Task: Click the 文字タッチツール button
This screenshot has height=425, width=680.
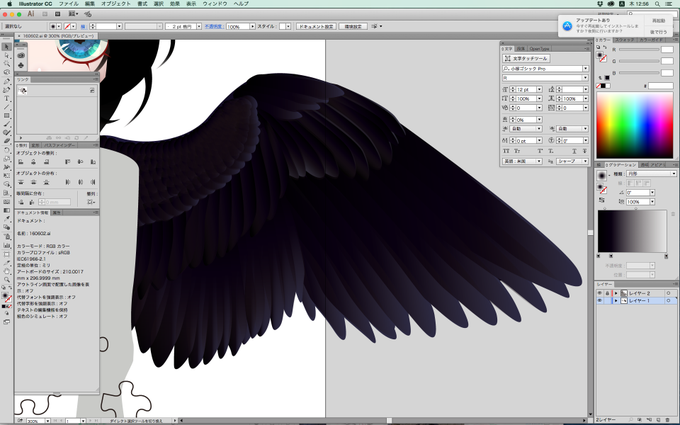Action: (x=526, y=58)
